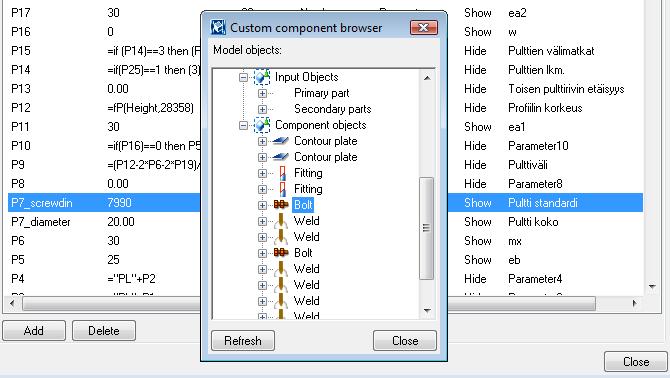This screenshot has width=670, height=378.
Task: Click the Pulttiväli label cell
Action: (528, 165)
